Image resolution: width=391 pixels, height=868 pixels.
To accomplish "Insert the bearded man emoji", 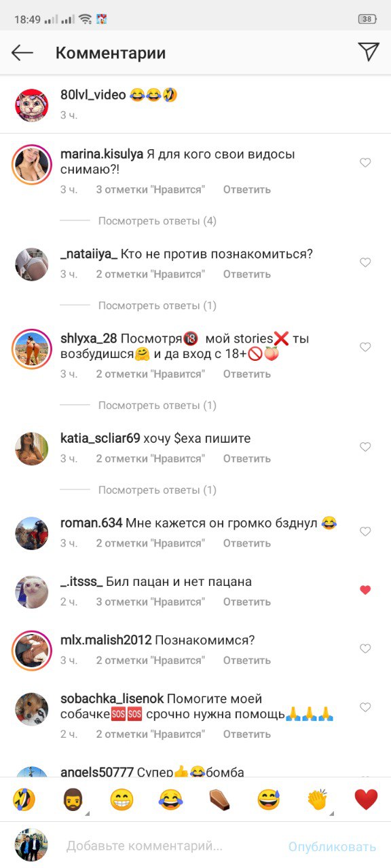I will pyautogui.click(x=73, y=800).
